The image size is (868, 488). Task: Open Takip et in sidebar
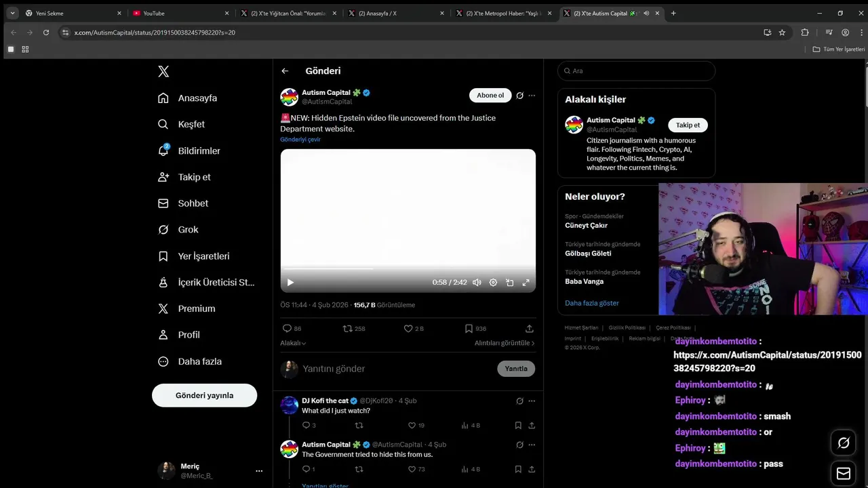pos(184,177)
